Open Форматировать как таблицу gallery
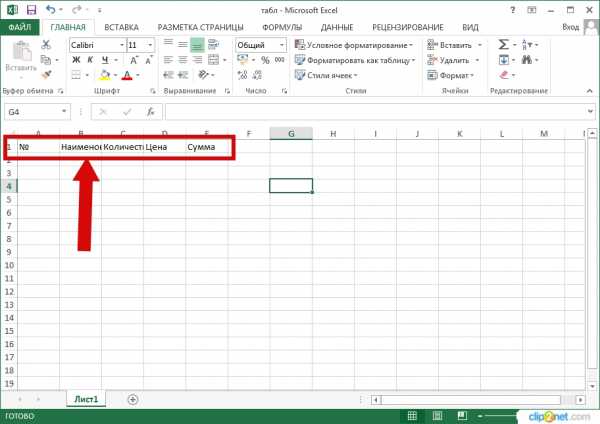The height and width of the screenshot is (424, 600). pyautogui.click(x=355, y=60)
